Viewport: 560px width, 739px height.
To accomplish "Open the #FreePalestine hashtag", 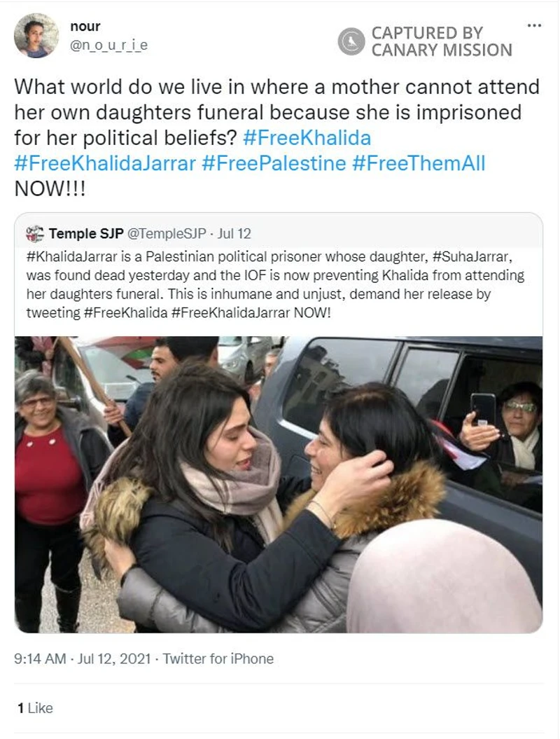I will pyautogui.click(x=274, y=163).
